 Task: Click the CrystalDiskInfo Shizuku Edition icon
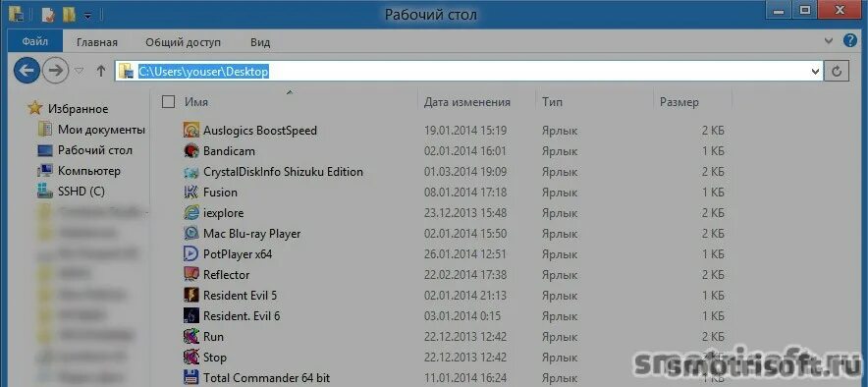tap(191, 172)
